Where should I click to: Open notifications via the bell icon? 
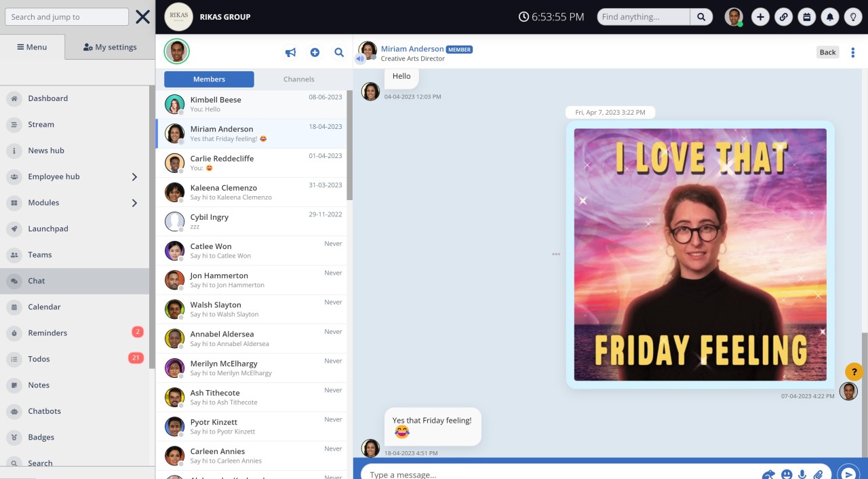(829, 16)
